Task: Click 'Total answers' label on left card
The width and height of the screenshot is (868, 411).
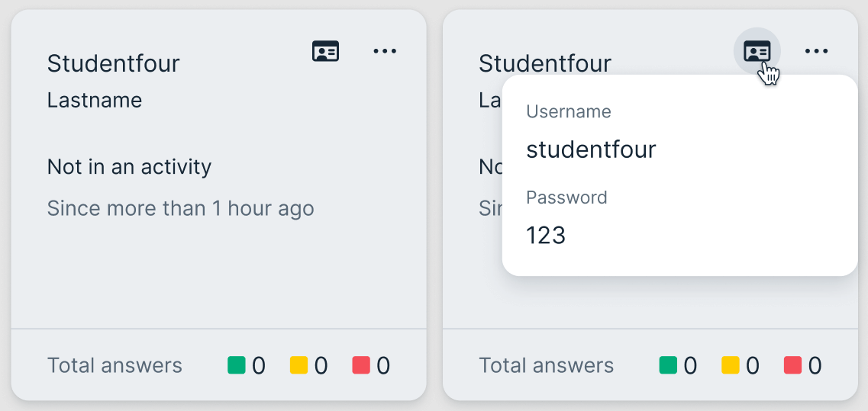Action: 115,366
